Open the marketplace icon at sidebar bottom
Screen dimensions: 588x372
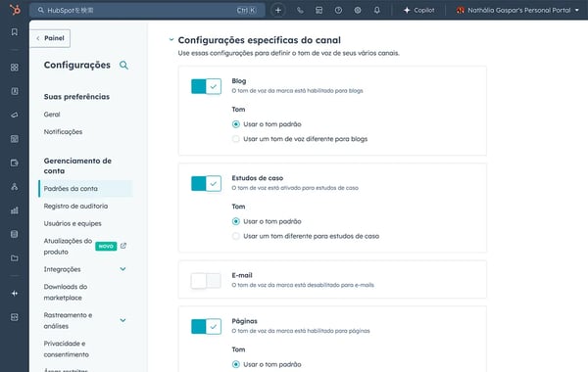point(15,317)
